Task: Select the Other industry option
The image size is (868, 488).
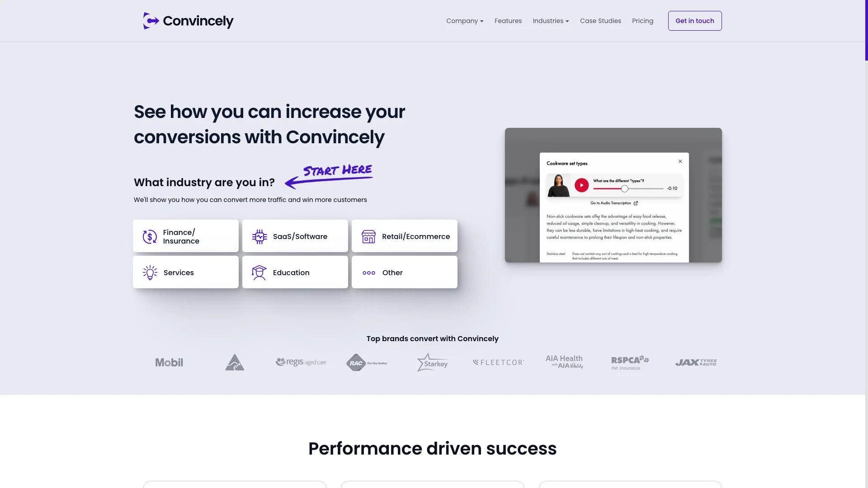Action: coord(404,272)
